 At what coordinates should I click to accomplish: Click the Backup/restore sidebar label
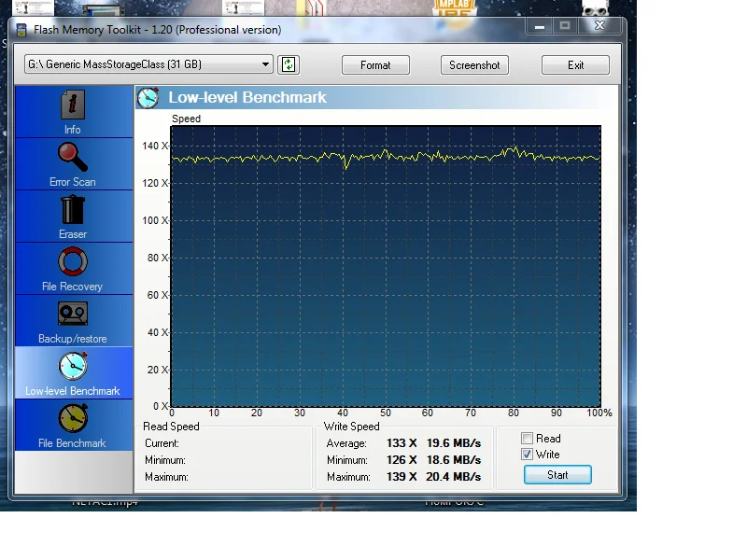pyautogui.click(x=73, y=339)
